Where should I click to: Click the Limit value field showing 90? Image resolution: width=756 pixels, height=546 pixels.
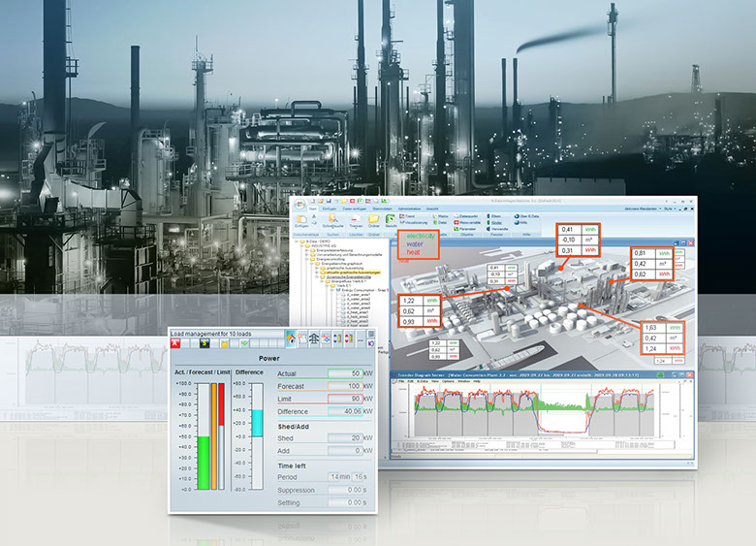342,399
